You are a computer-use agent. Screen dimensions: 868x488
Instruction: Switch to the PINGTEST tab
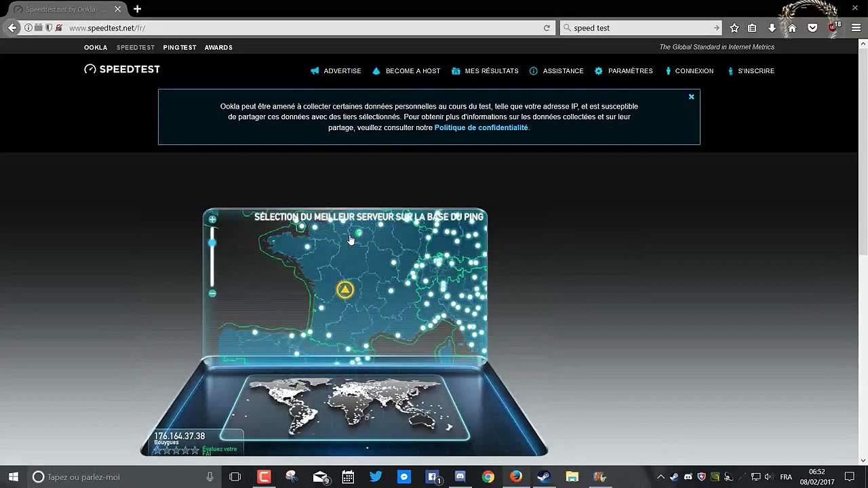click(180, 47)
